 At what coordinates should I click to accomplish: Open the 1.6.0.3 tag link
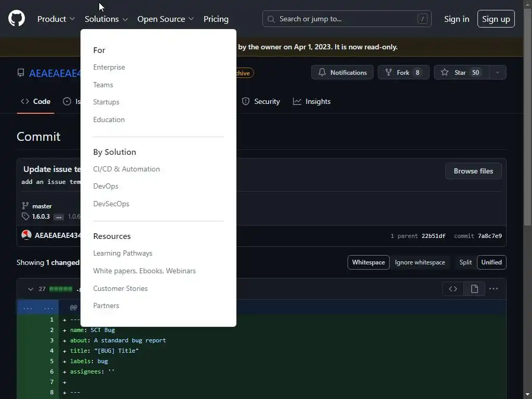(x=41, y=217)
